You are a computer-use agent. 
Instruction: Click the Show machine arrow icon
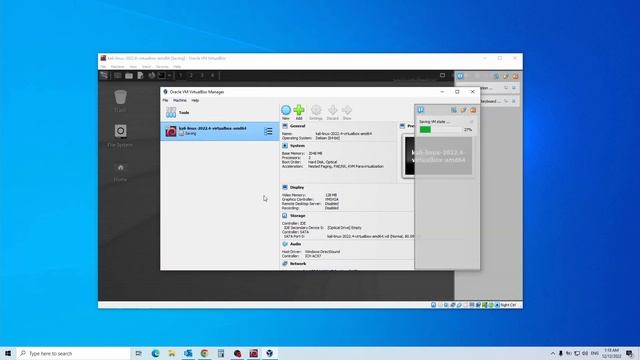pyautogui.click(x=347, y=110)
